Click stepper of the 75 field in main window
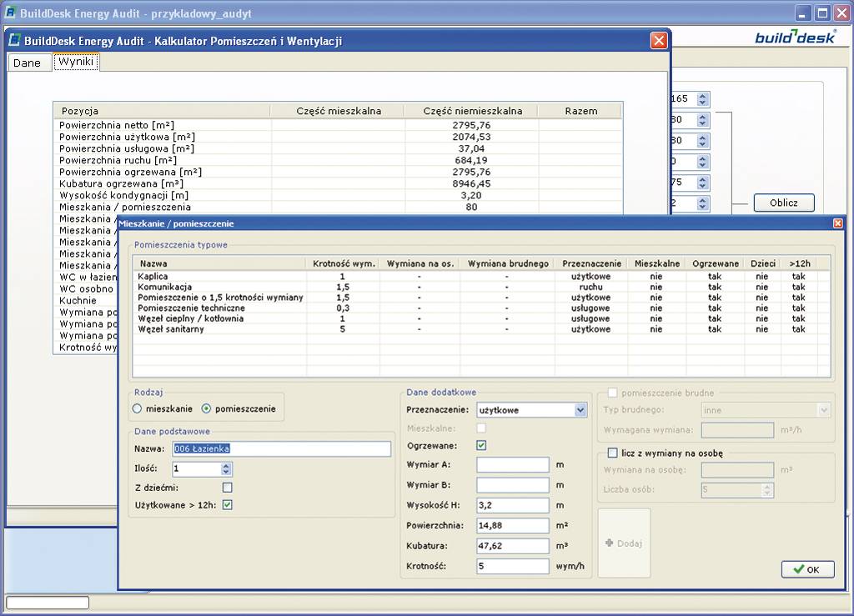 pos(702,183)
